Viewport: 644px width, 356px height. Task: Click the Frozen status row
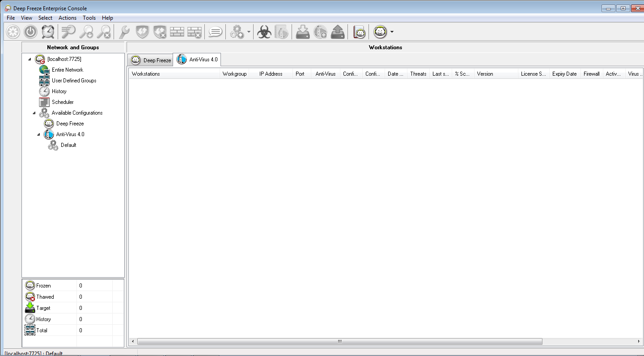point(73,286)
